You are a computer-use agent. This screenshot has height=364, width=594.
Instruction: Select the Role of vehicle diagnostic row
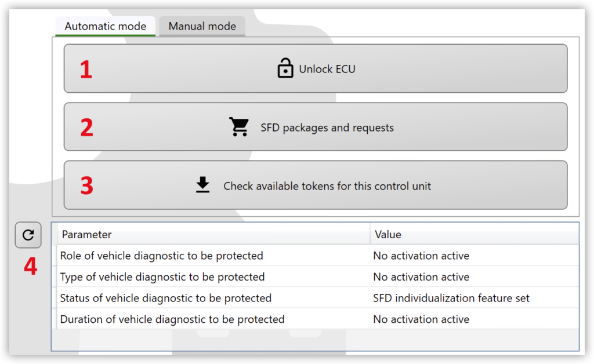pos(161,256)
